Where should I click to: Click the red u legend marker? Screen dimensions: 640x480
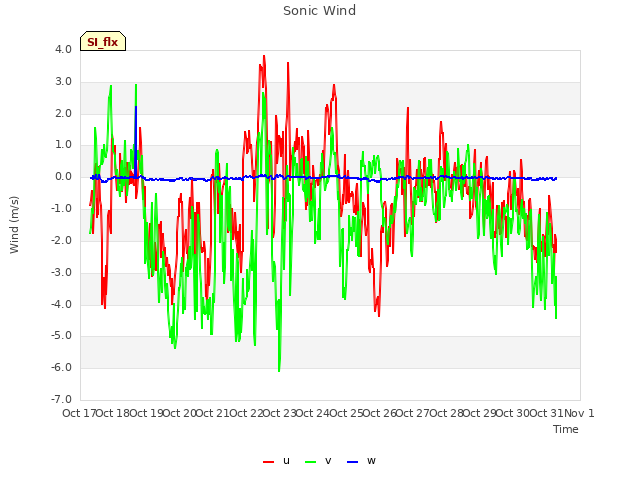269,462
